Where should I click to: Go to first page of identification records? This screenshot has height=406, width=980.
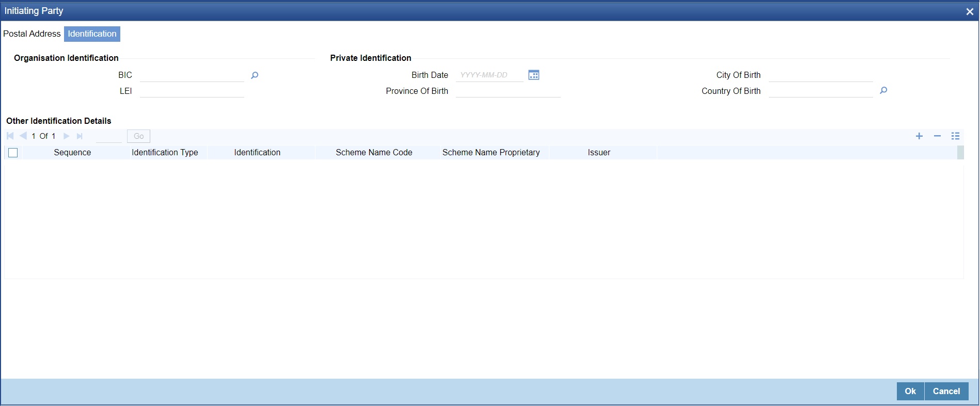pos(10,136)
